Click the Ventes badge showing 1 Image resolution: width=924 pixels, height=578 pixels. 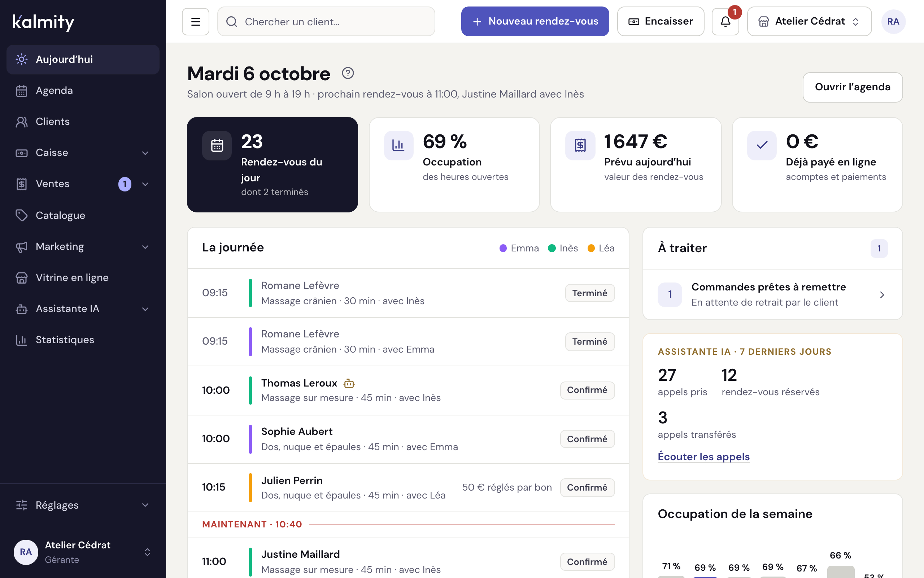[x=125, y=184]
